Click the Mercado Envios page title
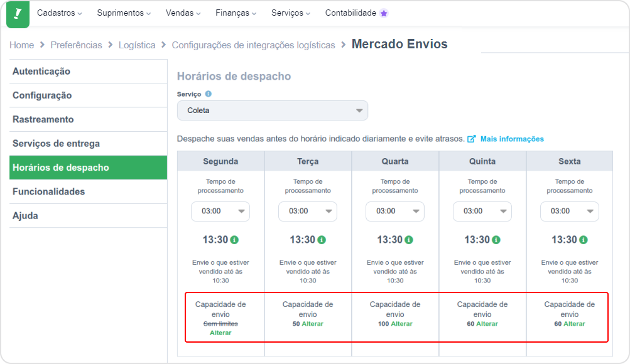630x364 pixels. 399,44
